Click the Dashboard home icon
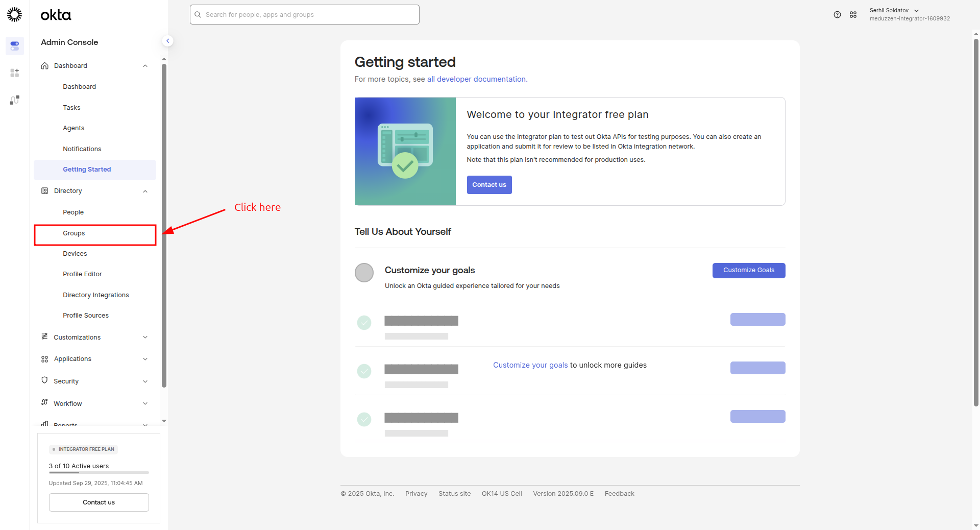 pyautogui.click(x=45, y=66)
